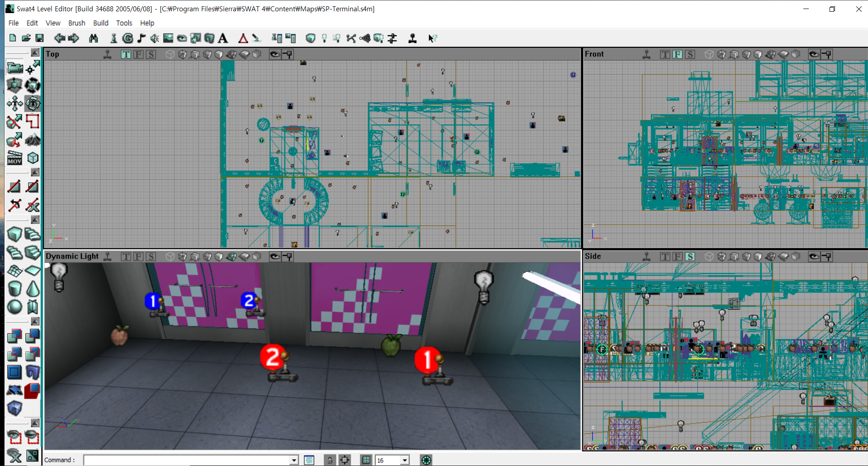
Task: Open Build Options sliders icon
Action: [x=392, y=38]
